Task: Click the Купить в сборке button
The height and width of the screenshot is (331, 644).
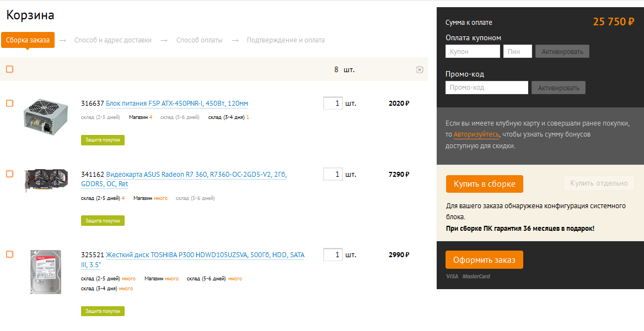Action: (x=485, y=184)
